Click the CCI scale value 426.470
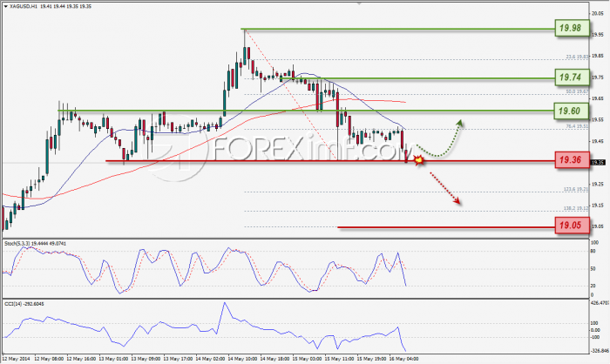This screenshot has width=610, height=364. 600,302
